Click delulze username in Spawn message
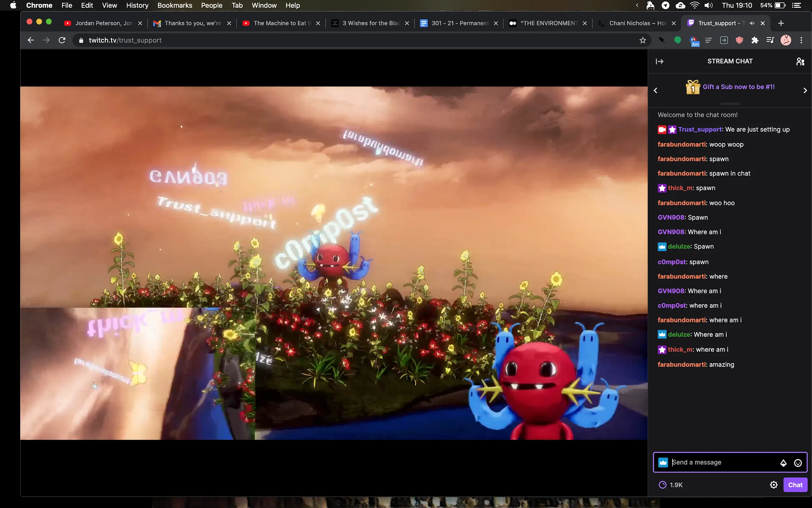 (679, 247)
